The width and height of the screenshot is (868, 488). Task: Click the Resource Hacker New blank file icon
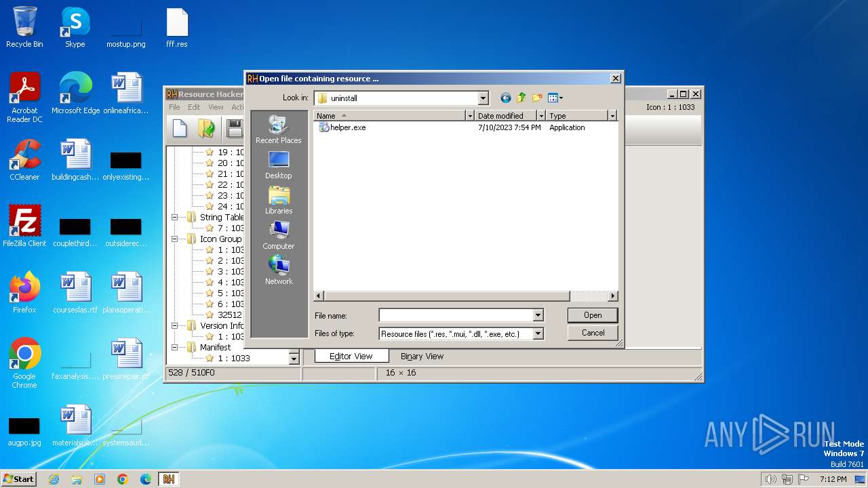click(x=180, y=128)
